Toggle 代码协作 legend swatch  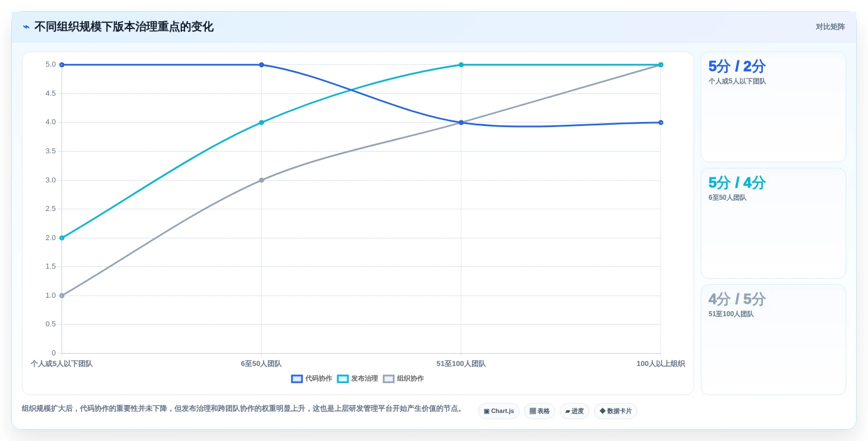pos(297,379)
